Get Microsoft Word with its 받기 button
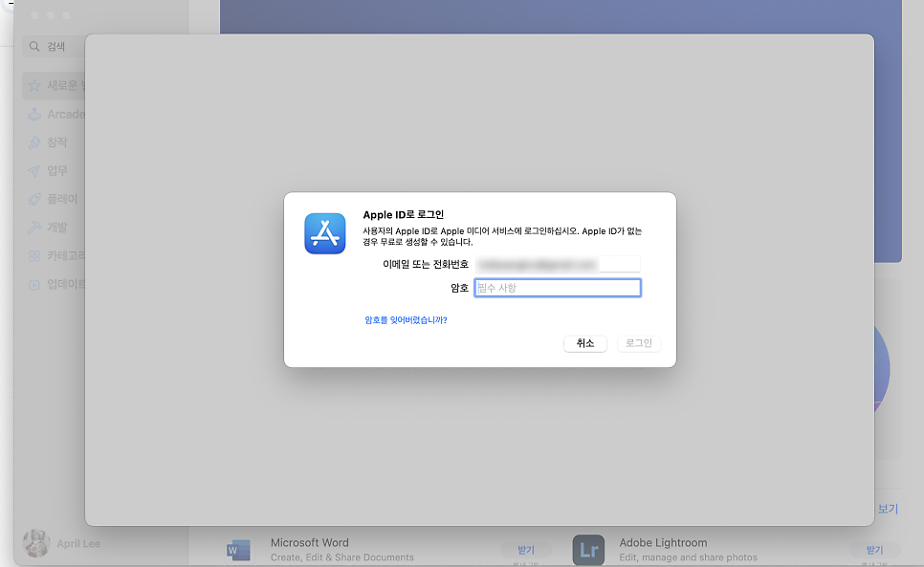The width and height of the screenshot is (924, 567). pos(526,550)
